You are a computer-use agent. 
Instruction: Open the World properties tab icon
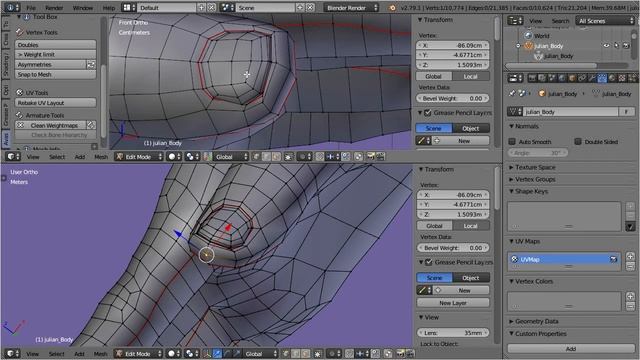pos(562,78)
